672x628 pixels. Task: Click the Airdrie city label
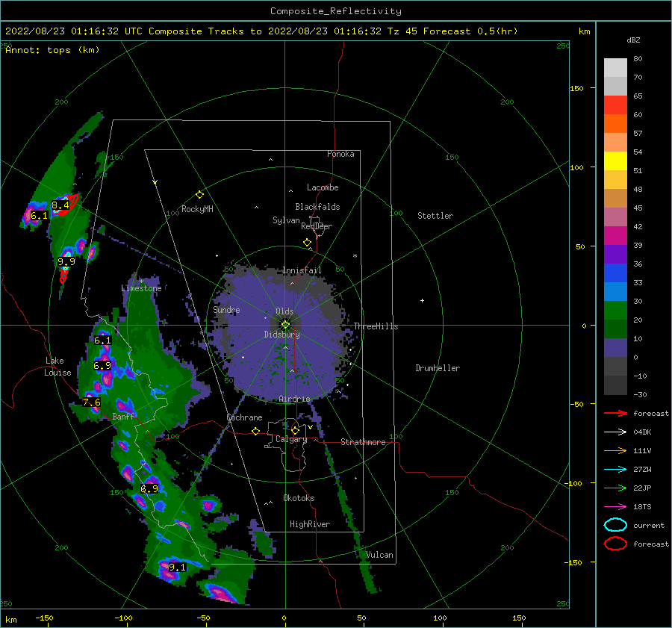[x=294, y=399]
